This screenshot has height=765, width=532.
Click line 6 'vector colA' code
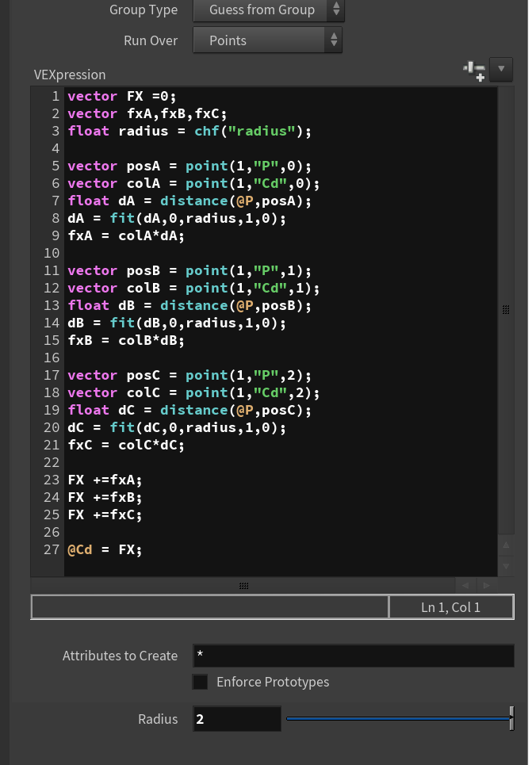[x=193, y=183]
